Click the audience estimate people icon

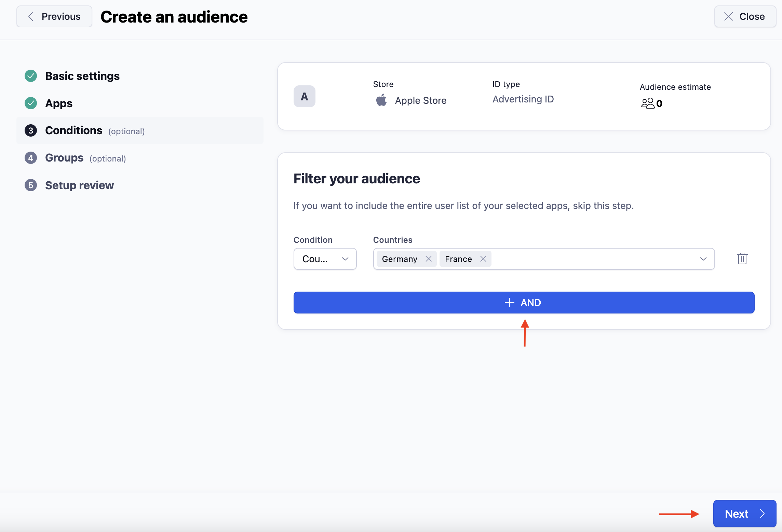(648, 103)
